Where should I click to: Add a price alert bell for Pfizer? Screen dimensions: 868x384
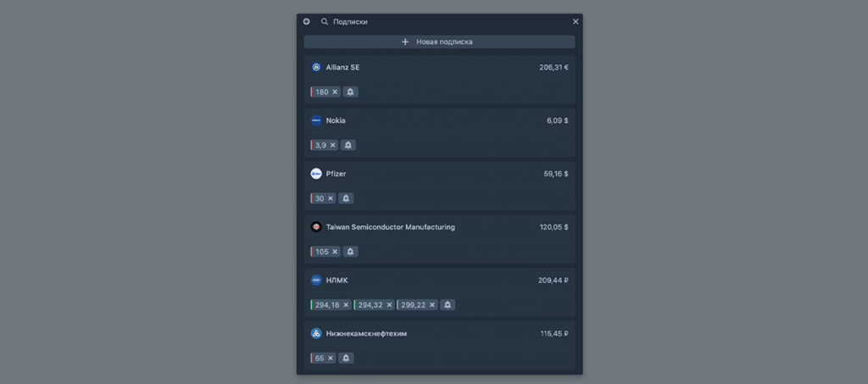(346, 198)
